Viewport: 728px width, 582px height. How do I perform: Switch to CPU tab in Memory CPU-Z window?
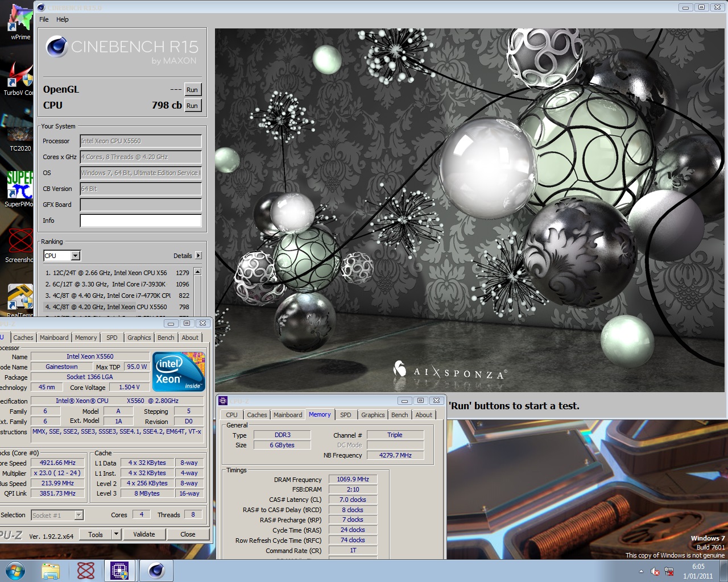click(x=232, y=415)
